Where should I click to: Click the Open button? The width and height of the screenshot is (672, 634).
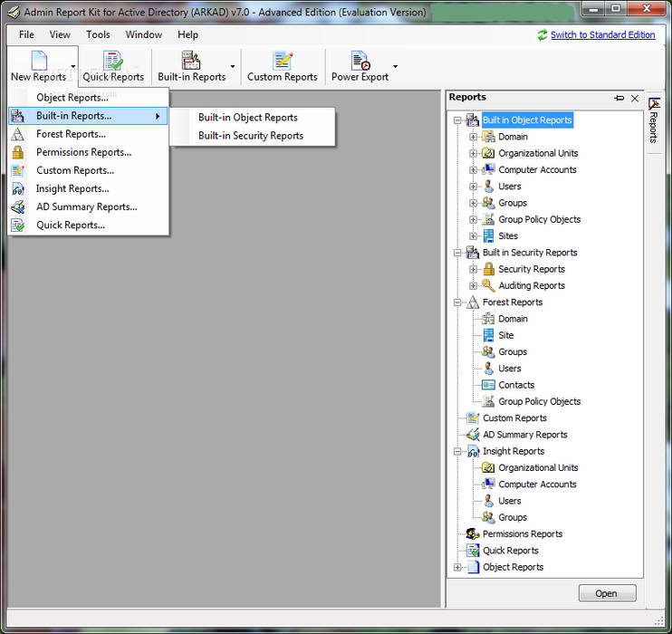608,593
